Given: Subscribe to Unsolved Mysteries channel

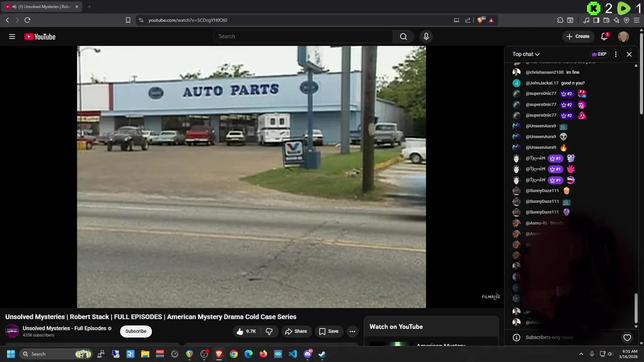Looking at the screenshot, I should pos(136,331).
